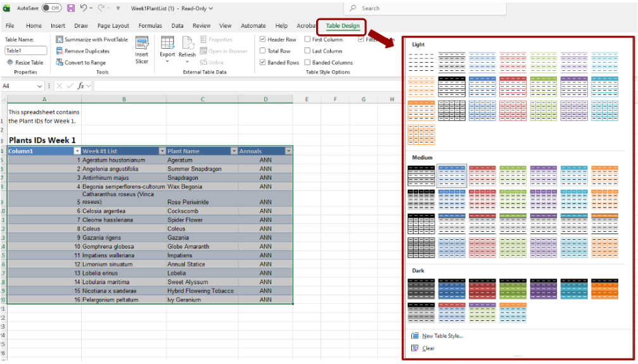Enable the Total Row checkbox
The height and width of the screenshot is (364, 638).
[x=262, y=51]
